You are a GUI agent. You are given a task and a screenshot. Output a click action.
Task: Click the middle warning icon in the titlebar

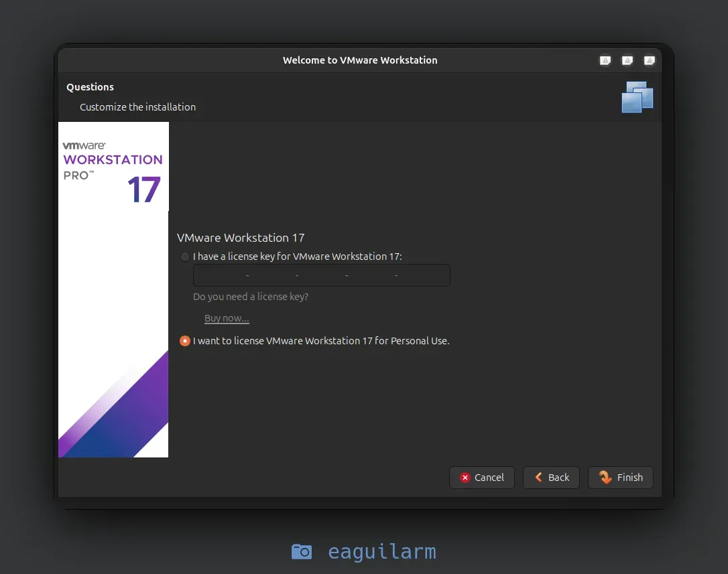[x=627, y=60]
